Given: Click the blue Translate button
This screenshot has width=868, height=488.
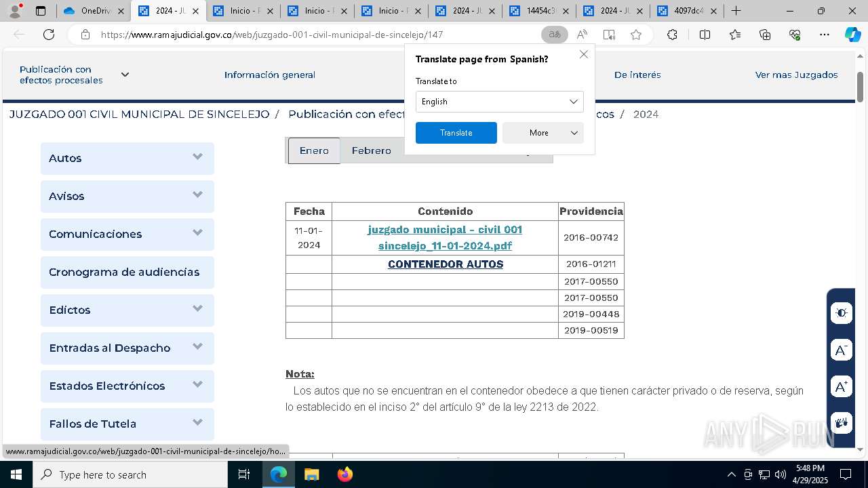Looking at the screenshot, I should pos(456,133).
